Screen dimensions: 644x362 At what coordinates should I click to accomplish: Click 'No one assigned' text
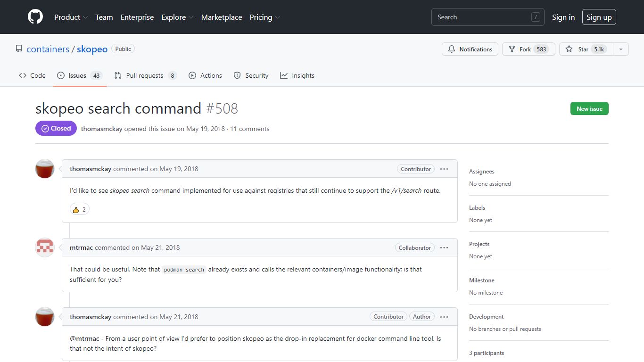coord(490,184)
